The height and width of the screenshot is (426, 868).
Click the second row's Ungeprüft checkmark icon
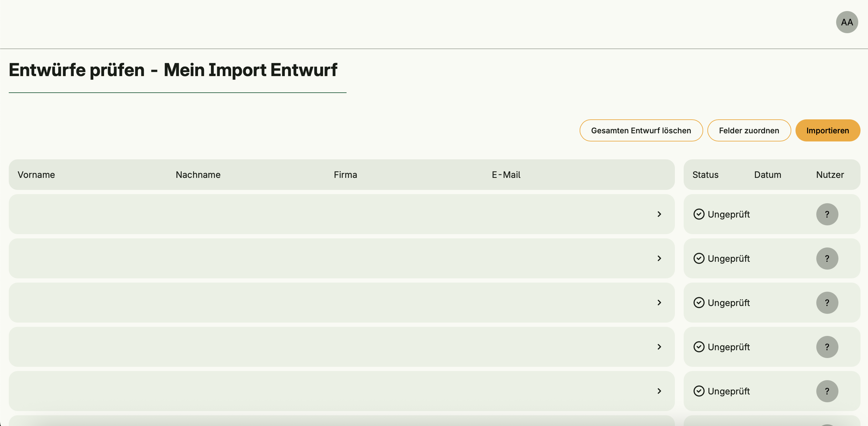coord(699,259)
